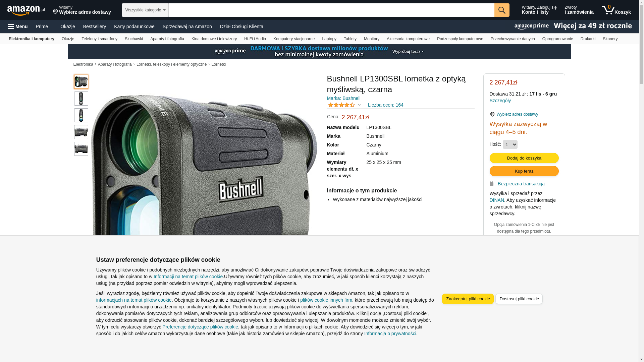
Task: Open the star rating breakdown
Action: 344,105
